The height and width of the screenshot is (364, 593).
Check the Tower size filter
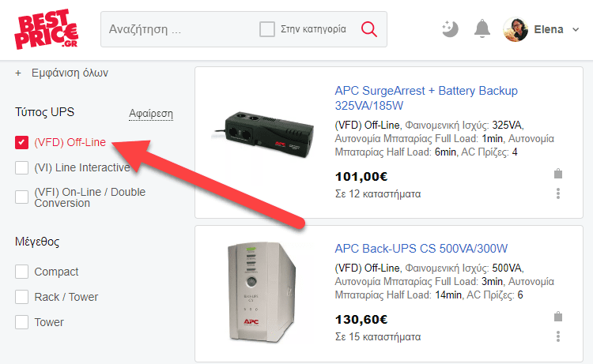(21, 322)
